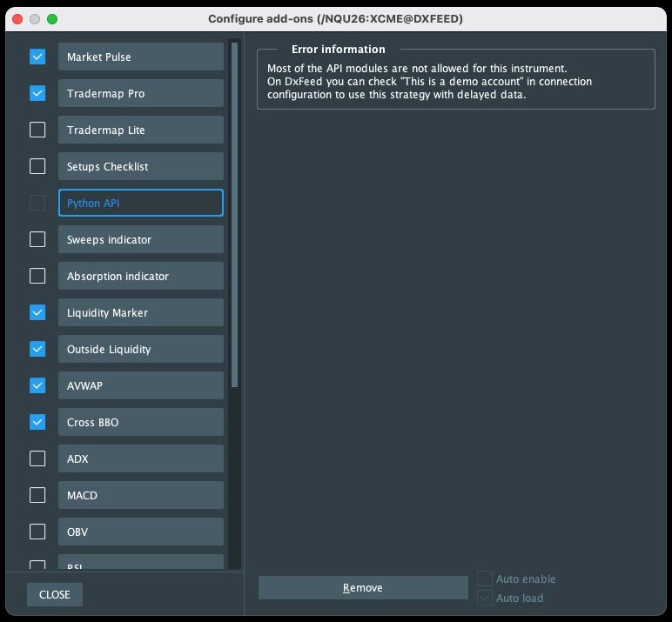
Task: Click the add-ons list scrollbar thumb
Action: point(234,215)
